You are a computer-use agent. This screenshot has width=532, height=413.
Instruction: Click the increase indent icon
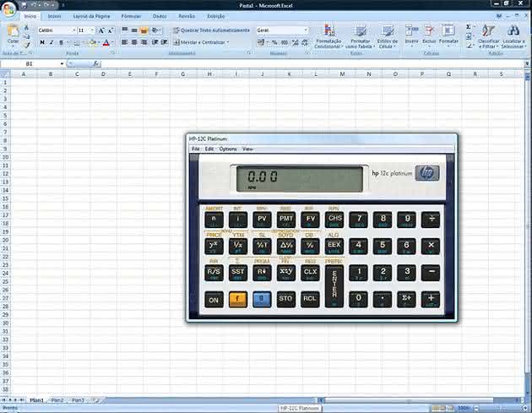[164, 42]
